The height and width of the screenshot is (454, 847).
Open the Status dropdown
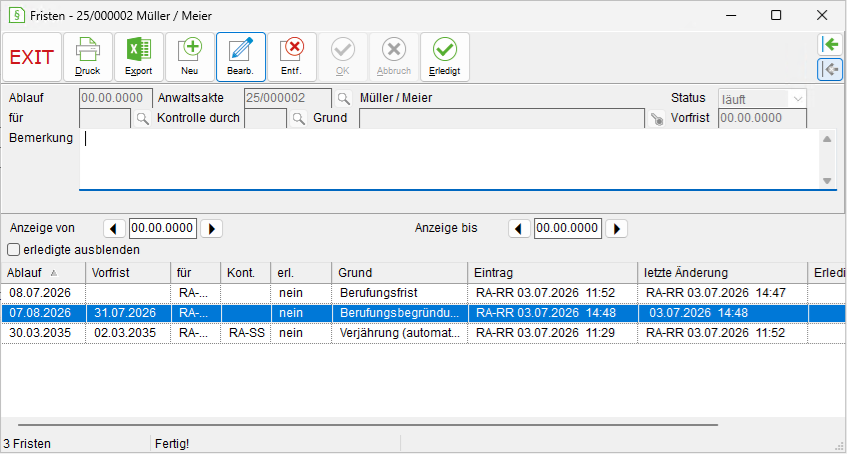pos(762,99)
